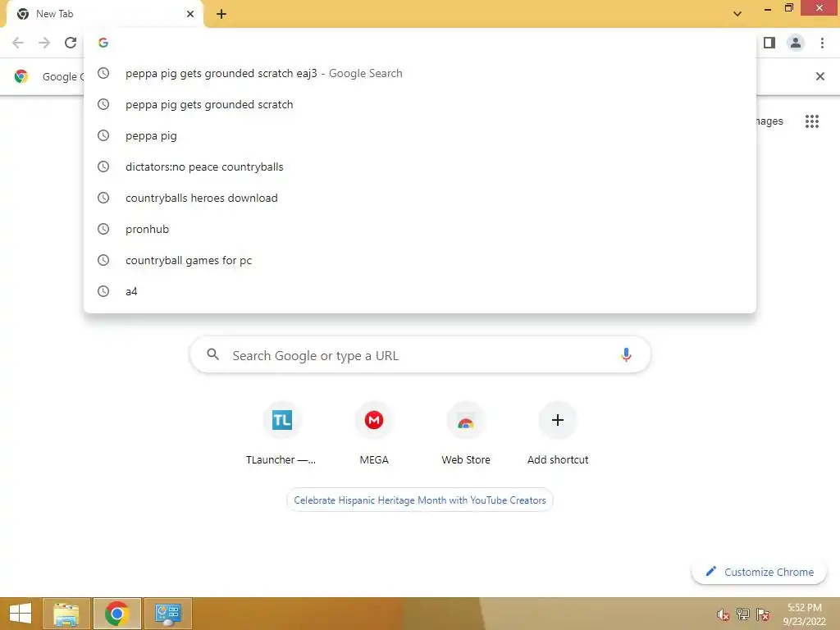
Task: Dismiss the Google Chrome info bar
Action: click(820, 76)
